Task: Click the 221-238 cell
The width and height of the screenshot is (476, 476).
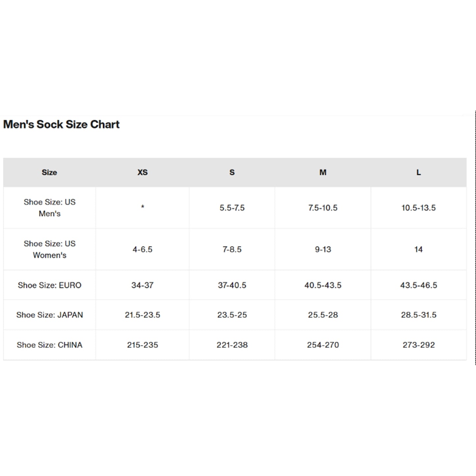Action: 232,345
